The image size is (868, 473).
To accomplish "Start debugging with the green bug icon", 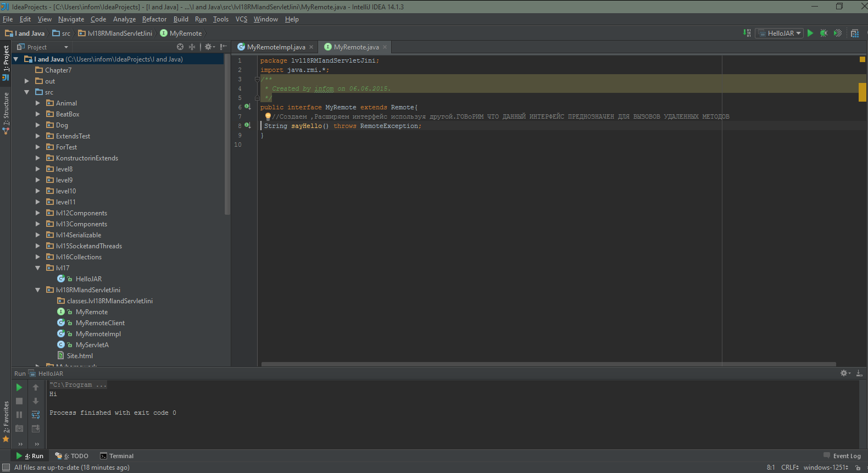I will pyautogui.click(x=824, y=33).
